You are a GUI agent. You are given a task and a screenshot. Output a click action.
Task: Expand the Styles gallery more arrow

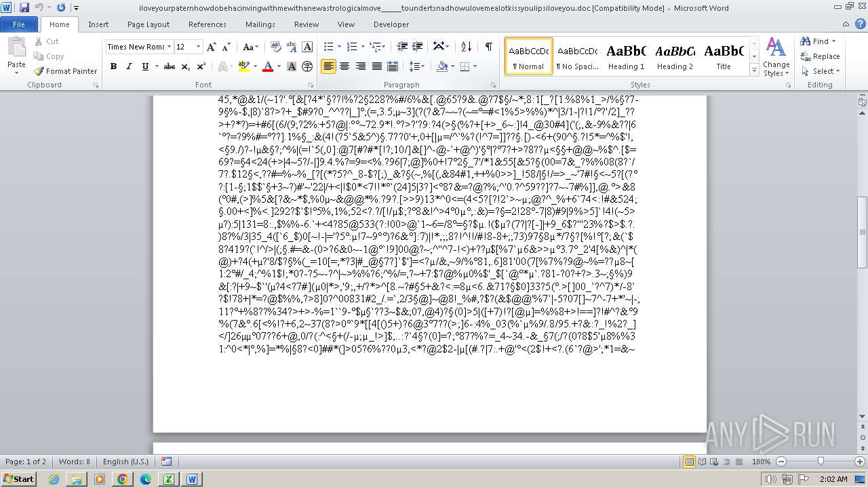tap(754, 70)
